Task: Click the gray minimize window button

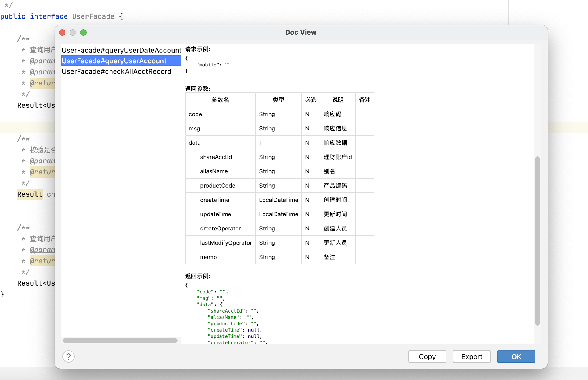Action: [x=73, y=33]
